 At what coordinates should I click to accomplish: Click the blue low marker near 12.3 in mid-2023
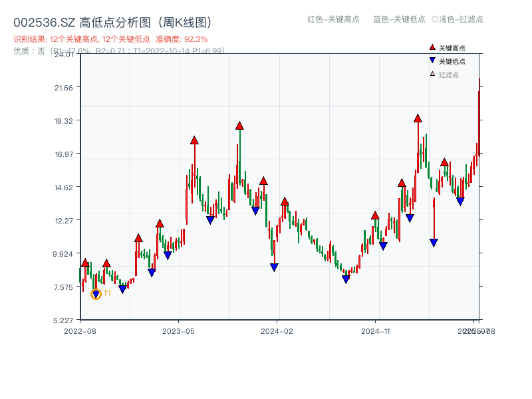[x=210, y=220]
